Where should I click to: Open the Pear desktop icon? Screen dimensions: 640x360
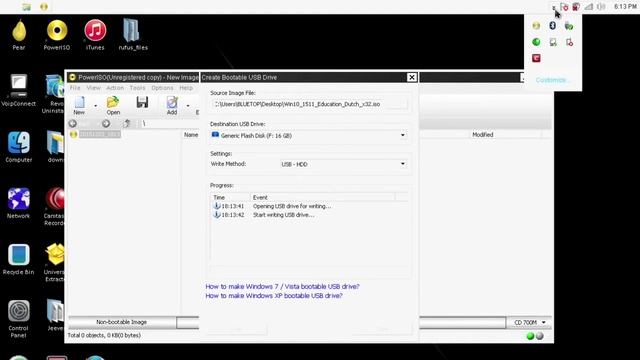tap(19, 35)
